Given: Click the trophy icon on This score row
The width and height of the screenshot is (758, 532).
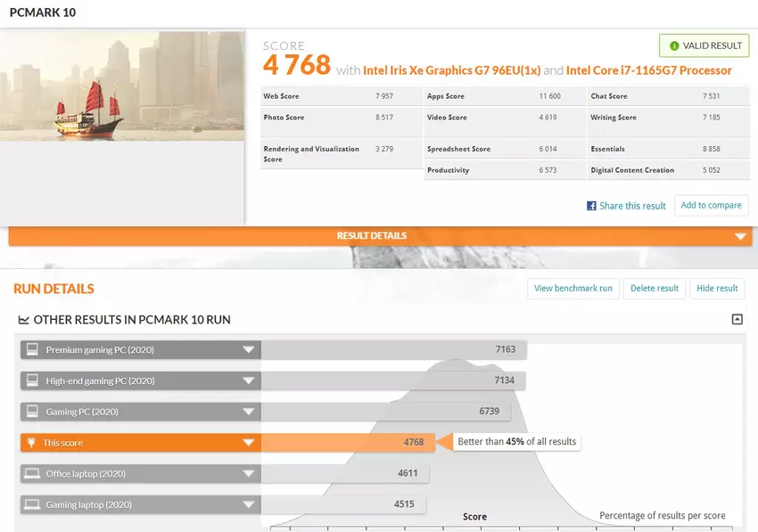Looking at the screenshot, I should pyautogui.click(x=32, y=443).
